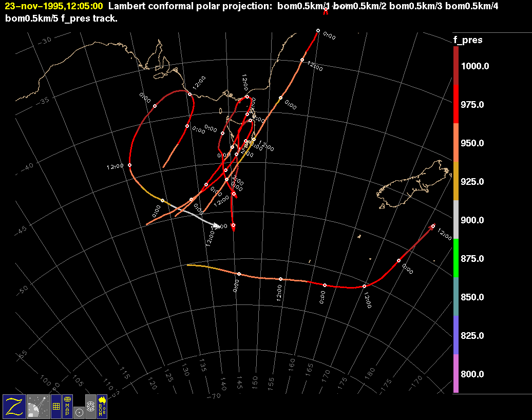This screenshot has width=532, height=420.
Task: Select the grey polar globe icon
Action: [x=90, y=406]
